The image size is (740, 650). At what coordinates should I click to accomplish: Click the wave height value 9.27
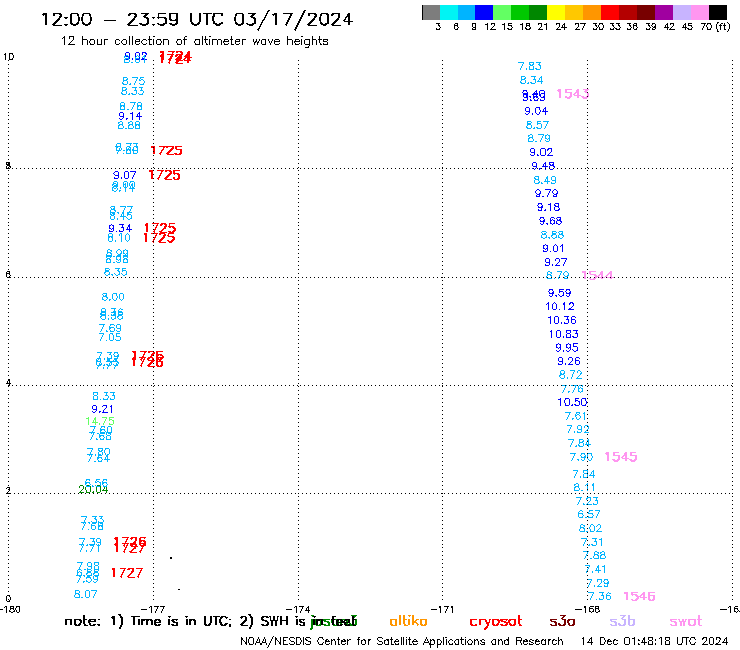555,262
